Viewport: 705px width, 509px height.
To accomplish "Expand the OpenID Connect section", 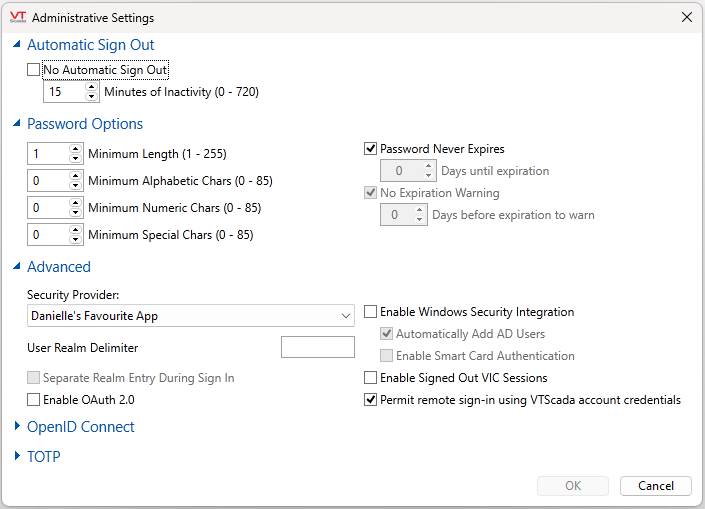I will click(x=17, y=426).
